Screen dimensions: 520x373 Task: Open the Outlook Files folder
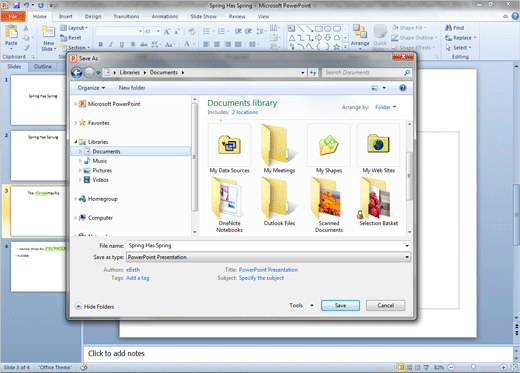(x=279, y=202)
